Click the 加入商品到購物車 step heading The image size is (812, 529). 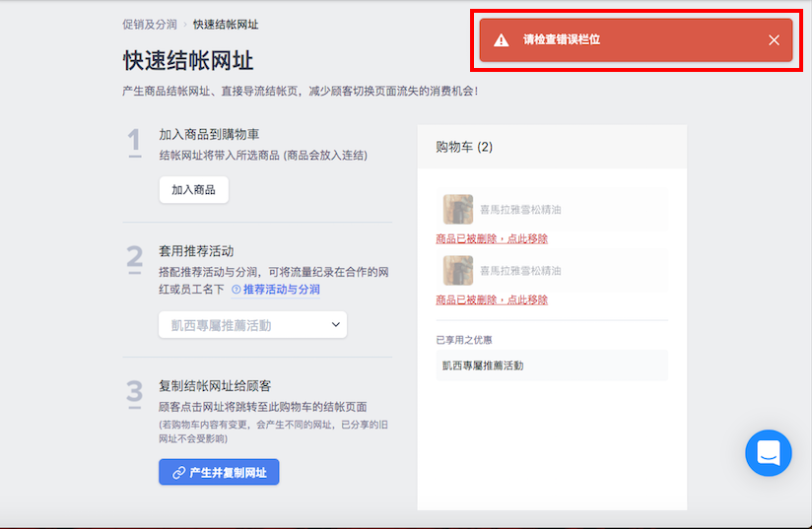click(209, 135)
